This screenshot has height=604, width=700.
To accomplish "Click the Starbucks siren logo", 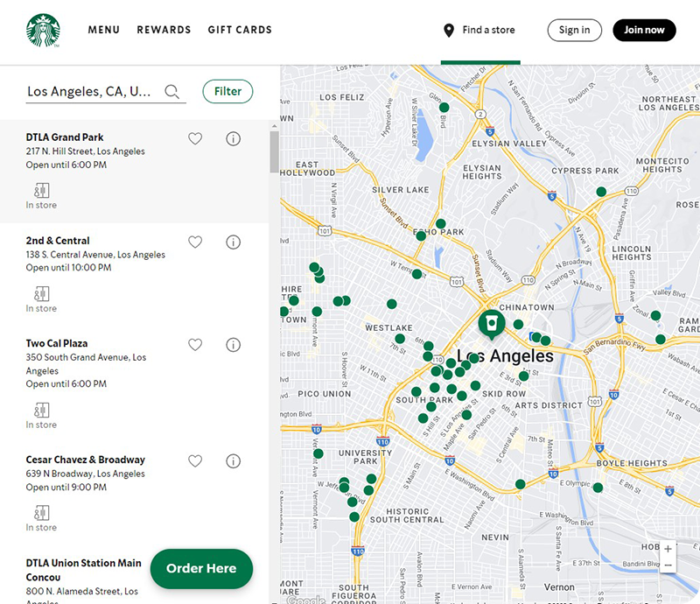I will pos(43,31).
